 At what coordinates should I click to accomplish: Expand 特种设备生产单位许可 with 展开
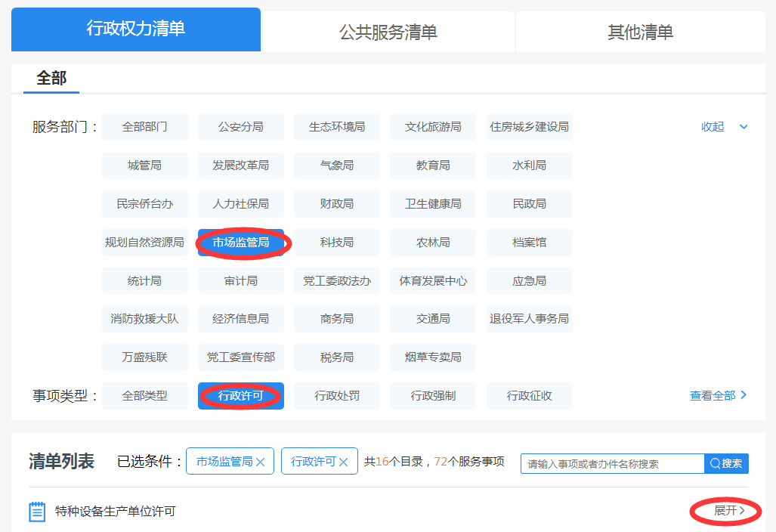click(x=729, y=511)
